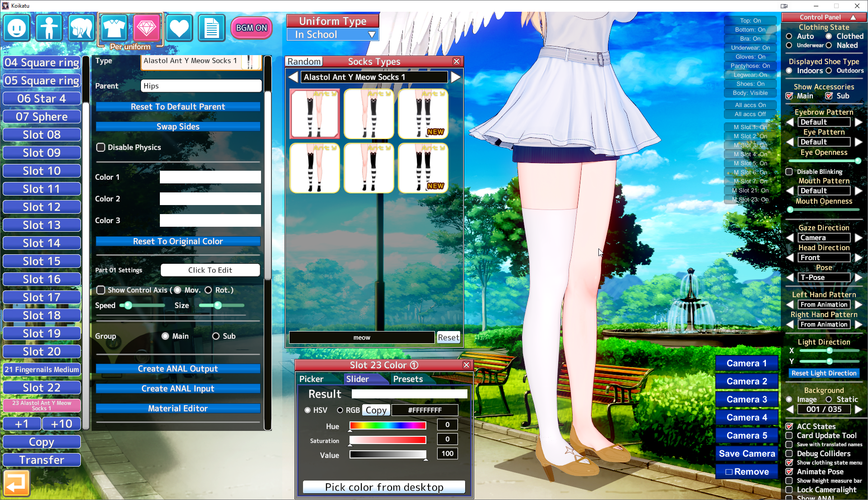Go to the next socks type arrow
The width and height of the screenshot is (868, 500).
pyautogui.click(x=456, y=77)
